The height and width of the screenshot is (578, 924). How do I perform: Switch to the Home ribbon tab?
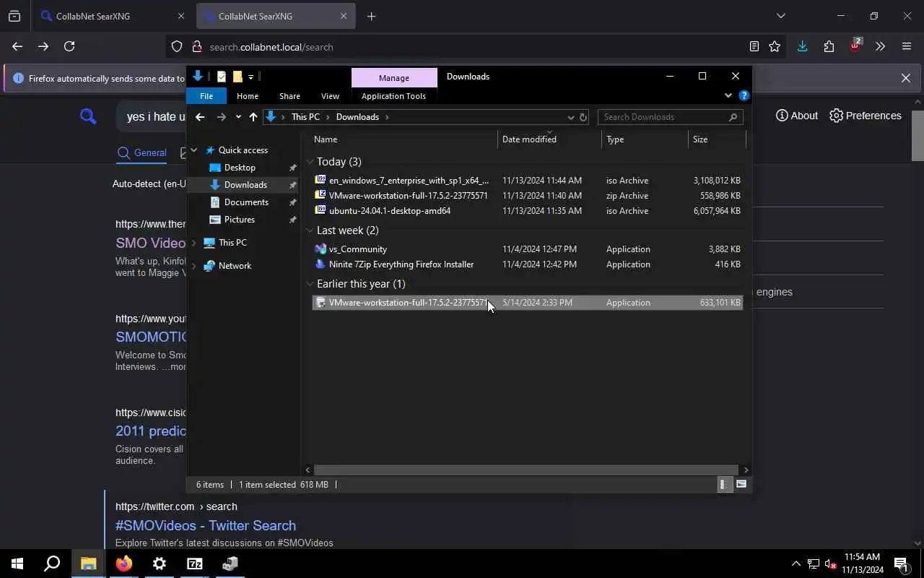click(247, 96)
